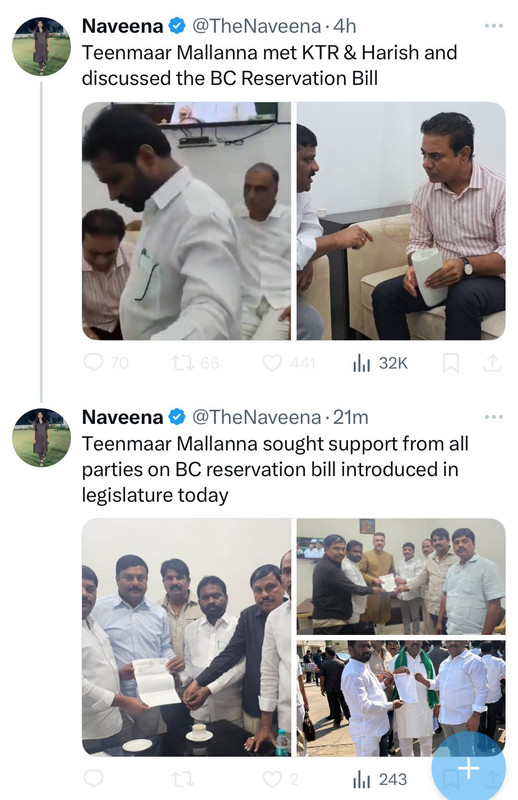This screenshot has width=518, height=800.
Task: Retweet the post showing 66 reposts
Action: pos(195,363)
